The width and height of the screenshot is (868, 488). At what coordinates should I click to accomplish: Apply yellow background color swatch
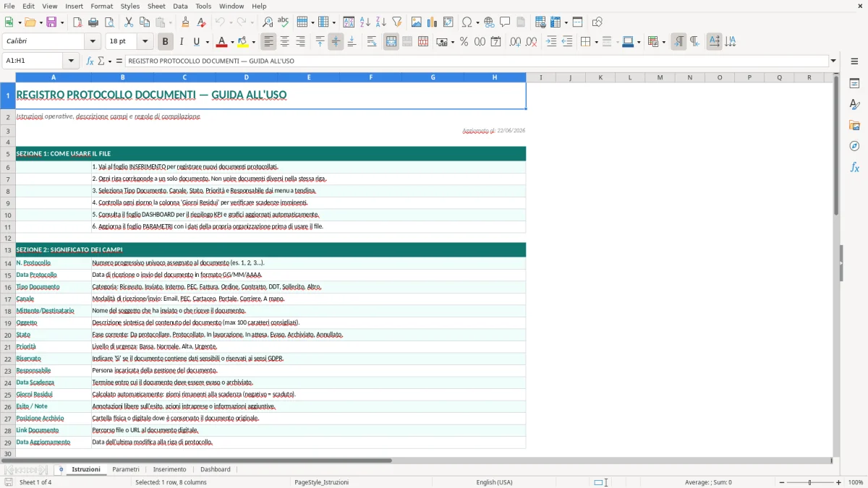pos(243,42)
